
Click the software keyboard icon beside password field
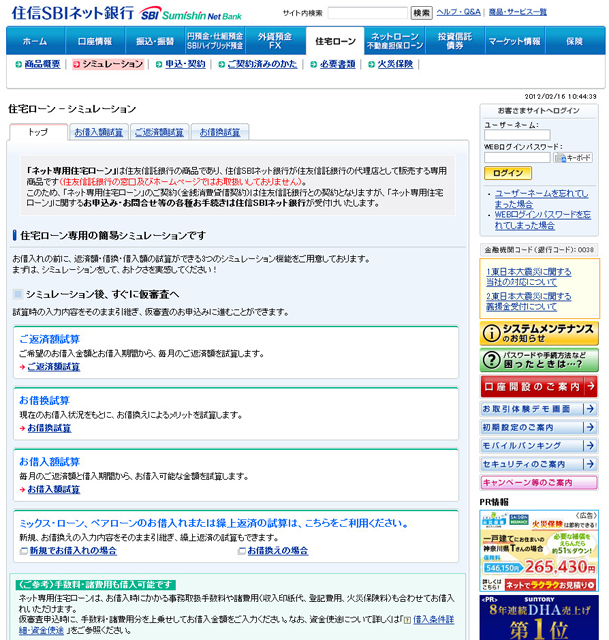pos(573,158)
